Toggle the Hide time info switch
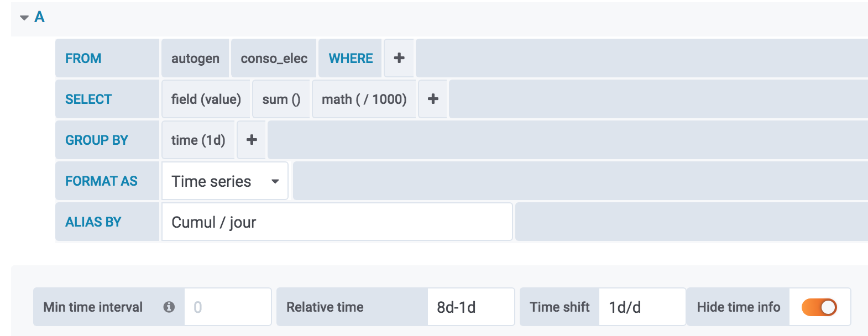The image size is (868, 336). (819, 307)
